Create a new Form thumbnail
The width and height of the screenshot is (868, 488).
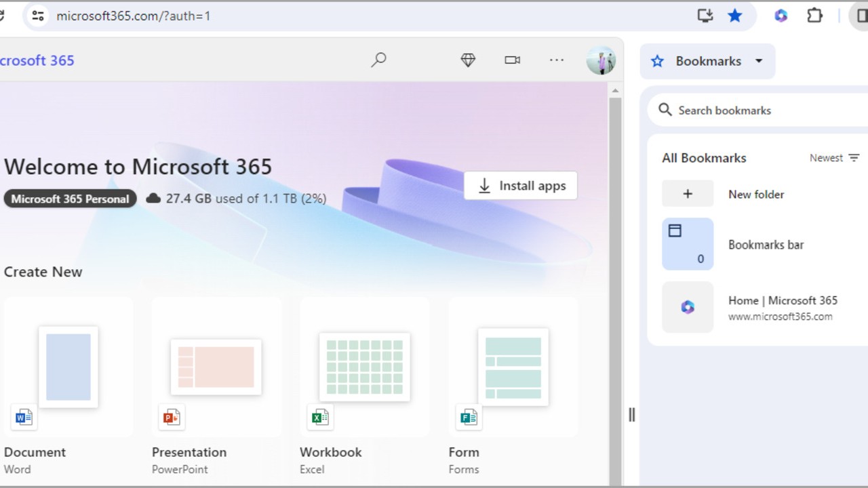coord(513,367)
